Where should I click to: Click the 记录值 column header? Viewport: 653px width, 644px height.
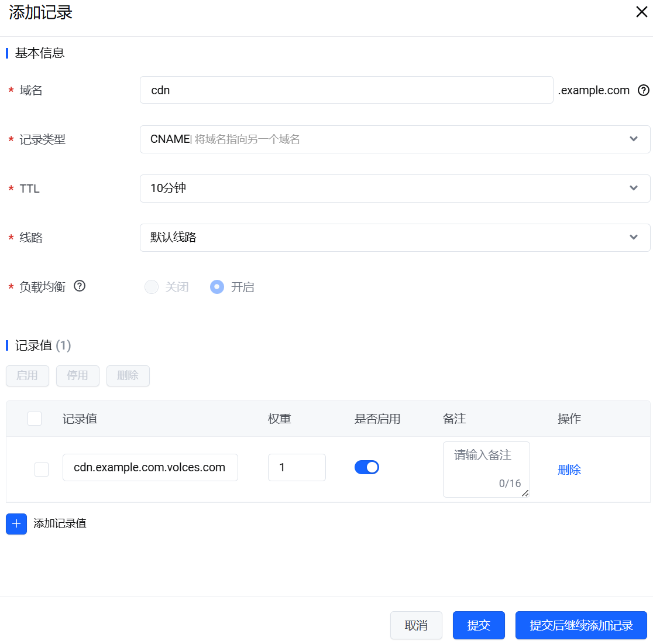pyautogui.click(x=80, y=419)
